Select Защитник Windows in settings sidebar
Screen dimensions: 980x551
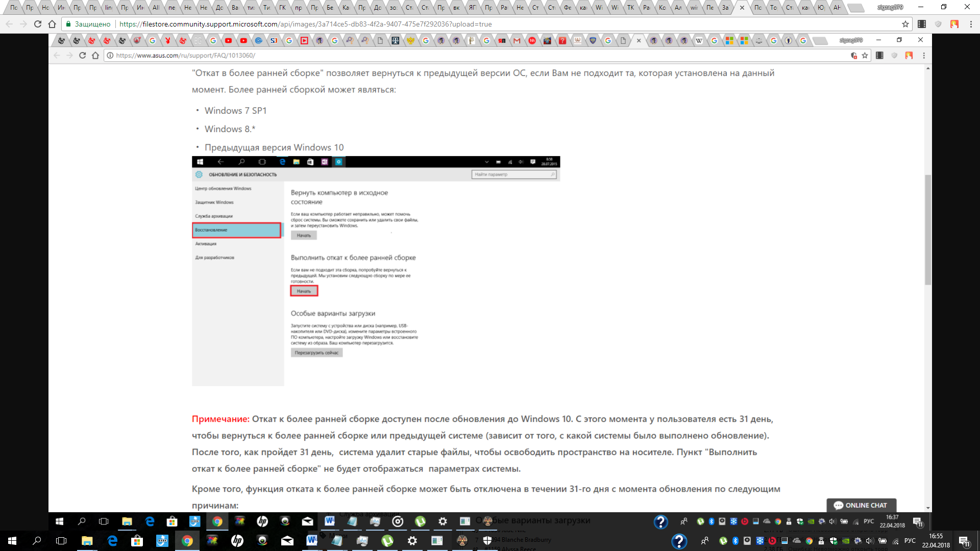214,202
